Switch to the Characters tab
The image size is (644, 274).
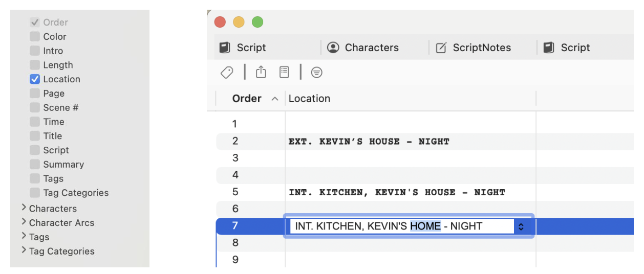click(371, 48)
